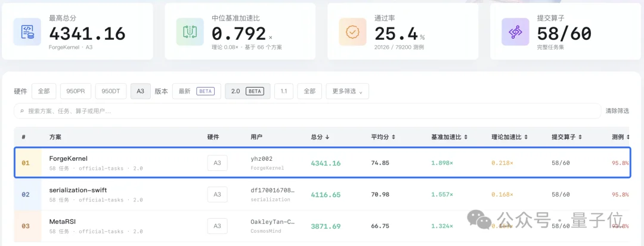Open user yhz002 profile
This screenshot has width=644, height=246.
(262, 158)
